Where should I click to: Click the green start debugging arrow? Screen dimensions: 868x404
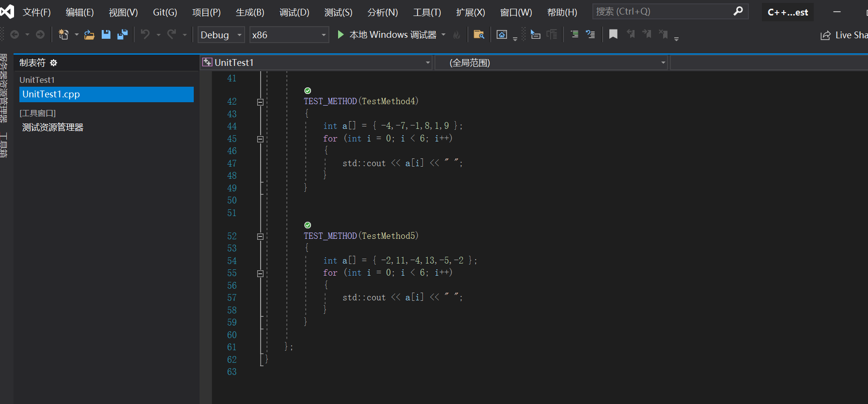tap(341, 34)
